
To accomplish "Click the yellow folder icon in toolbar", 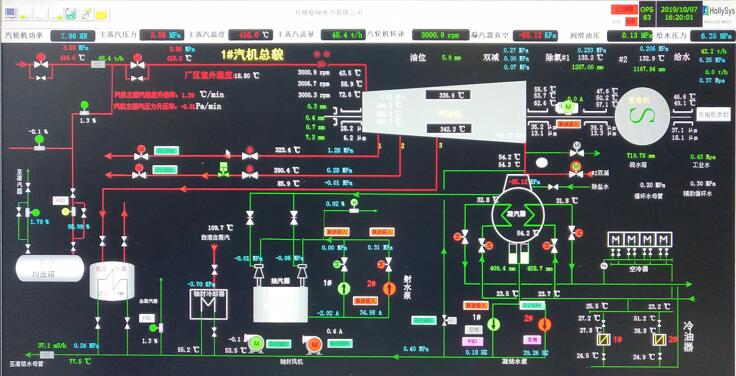I will [x=101, y=15].
